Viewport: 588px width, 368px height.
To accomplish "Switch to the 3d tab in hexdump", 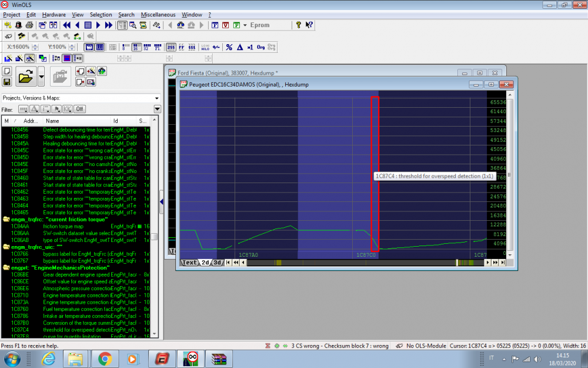I will [217, 263].
